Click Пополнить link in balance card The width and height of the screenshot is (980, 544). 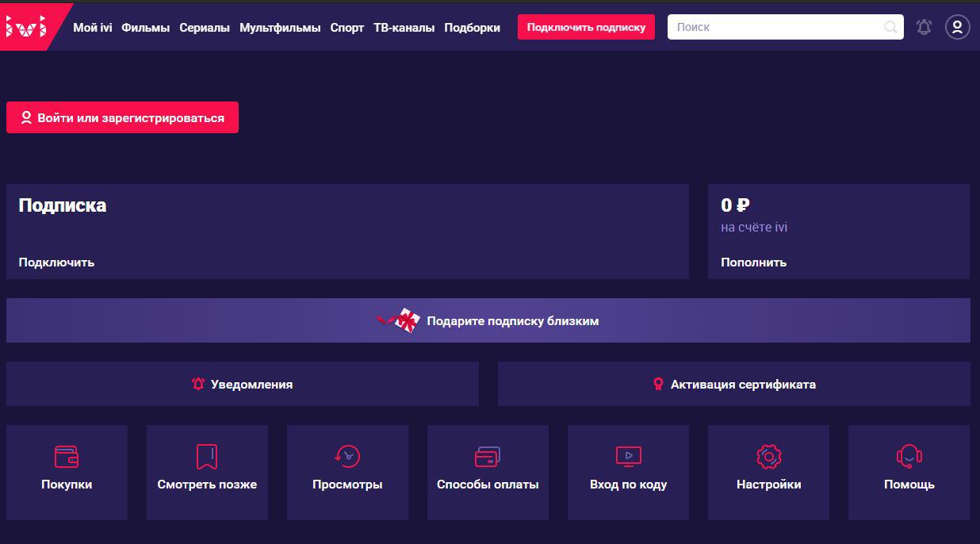[x=753, y=262]
